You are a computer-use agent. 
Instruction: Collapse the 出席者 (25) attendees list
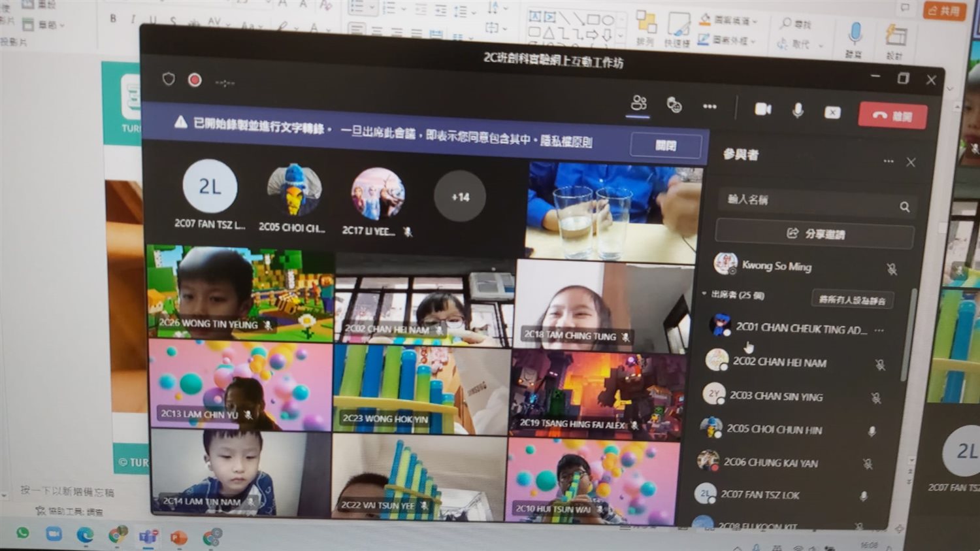(x=704, y=293)
